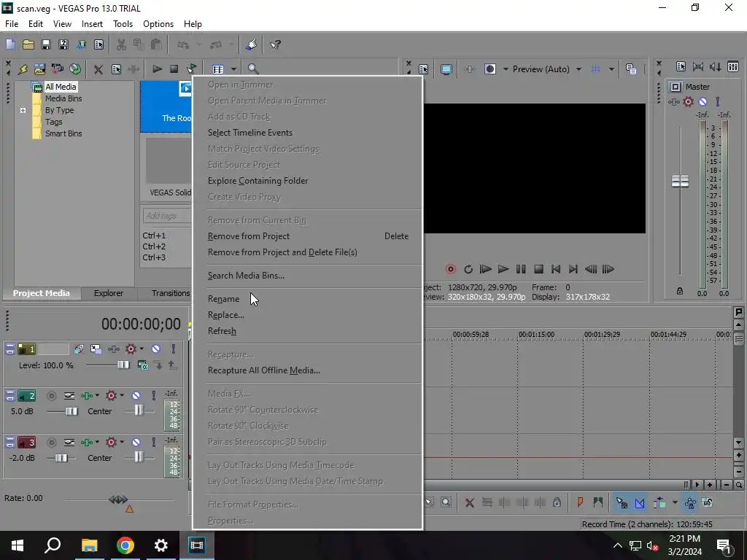Open Track FX dropdown on audio track 2
This screenshot has height=560, width=747.
coord(97,396)
